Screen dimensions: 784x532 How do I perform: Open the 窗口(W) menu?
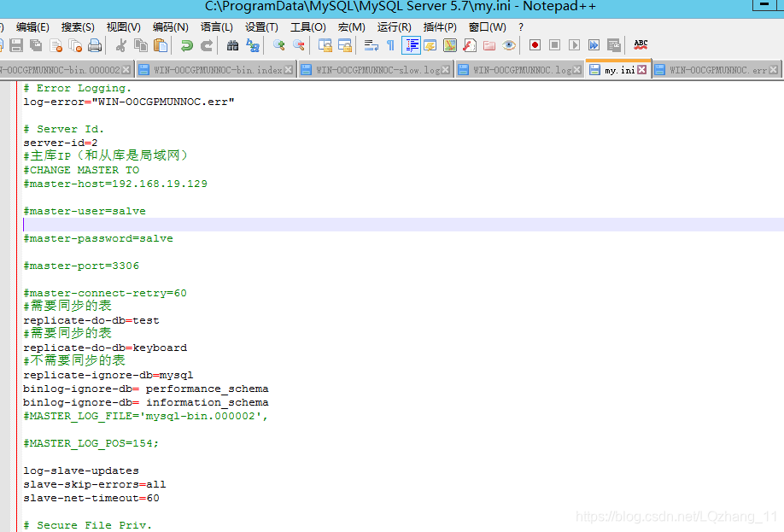click(x=487, y=27)
